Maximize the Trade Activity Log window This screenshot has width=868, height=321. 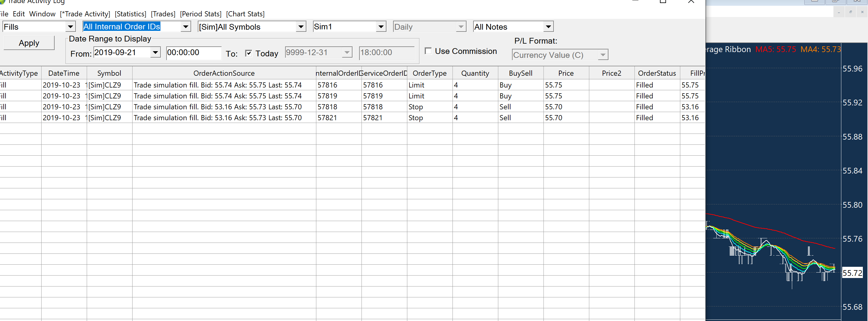pos(663,1)
